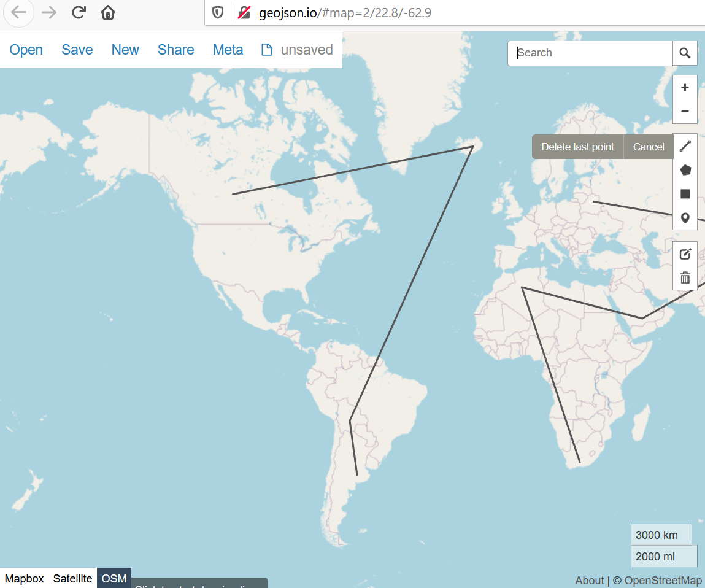
Task: Click the magnifier search button
Action: (x=685, y=53)
